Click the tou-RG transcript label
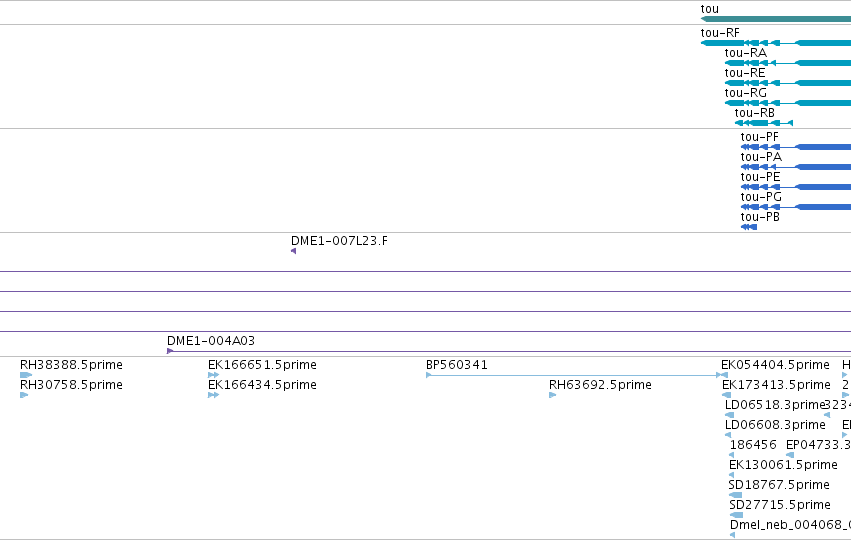This screenshot has width=851, height=540. [x=745, y=93]
